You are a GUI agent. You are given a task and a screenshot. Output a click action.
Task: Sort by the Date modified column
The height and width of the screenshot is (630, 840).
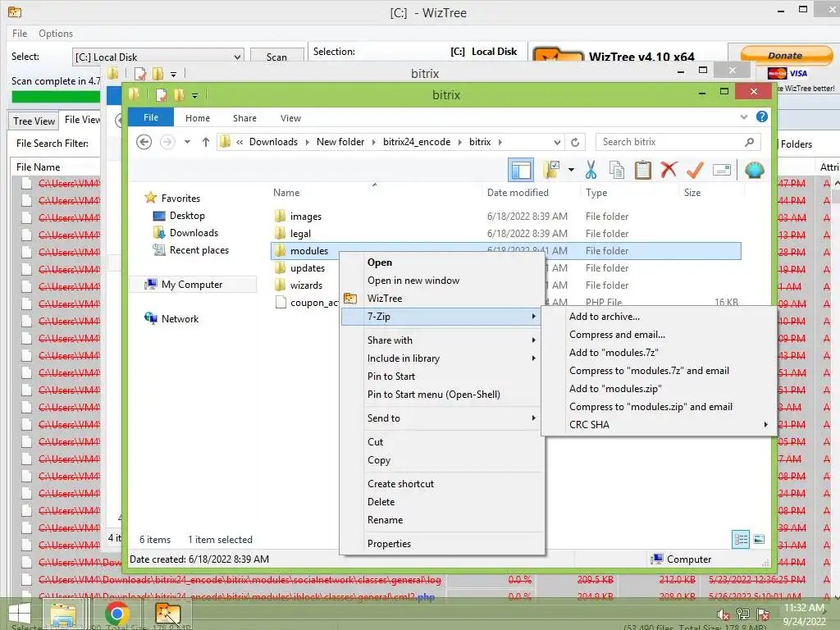pos(518,193)
